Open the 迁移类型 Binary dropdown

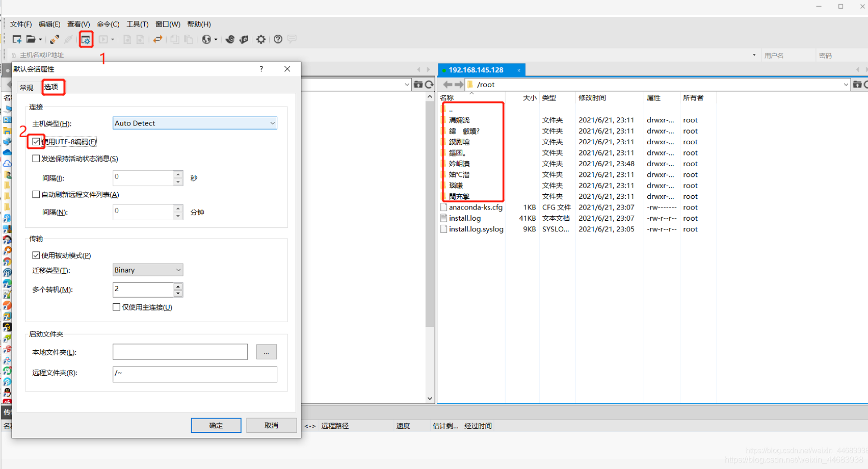tap(148, 270)
